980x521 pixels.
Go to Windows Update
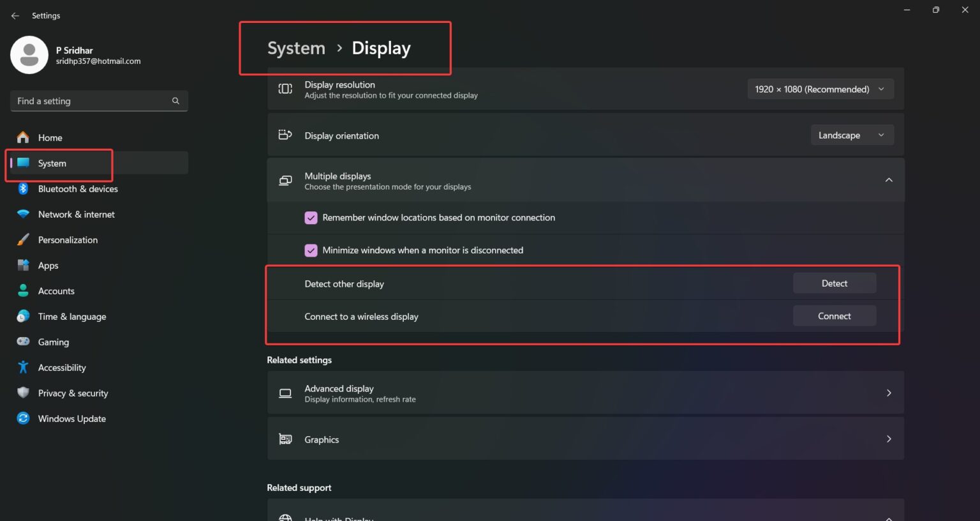tap(71, 418)
